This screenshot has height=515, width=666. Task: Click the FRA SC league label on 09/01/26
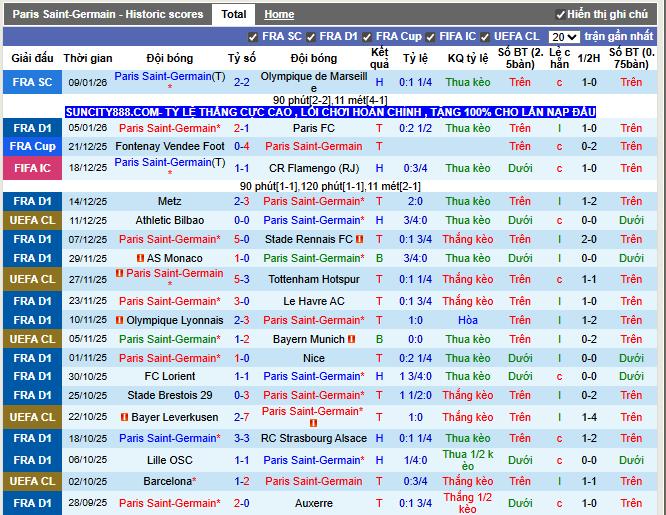32,82
